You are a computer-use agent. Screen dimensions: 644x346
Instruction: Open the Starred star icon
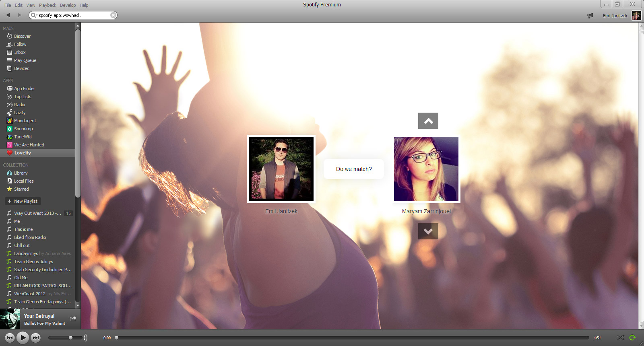[x=10, y=189]
